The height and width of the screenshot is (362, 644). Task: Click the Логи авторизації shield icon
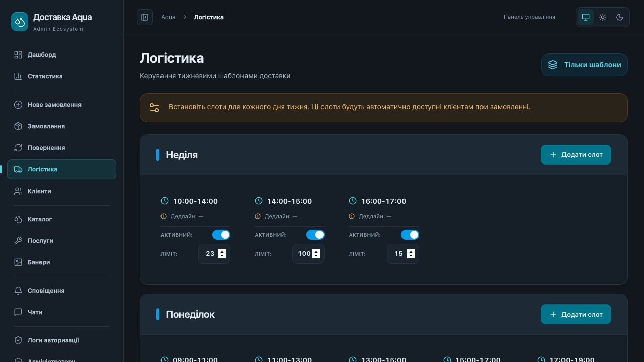click(x=18, y=340)
